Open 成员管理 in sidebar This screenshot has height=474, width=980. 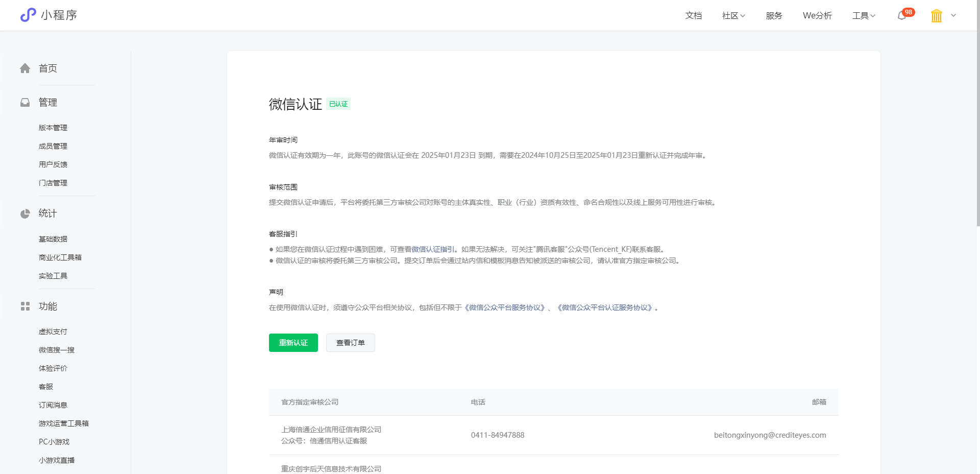pyautogui.click(x=53, y=146)
